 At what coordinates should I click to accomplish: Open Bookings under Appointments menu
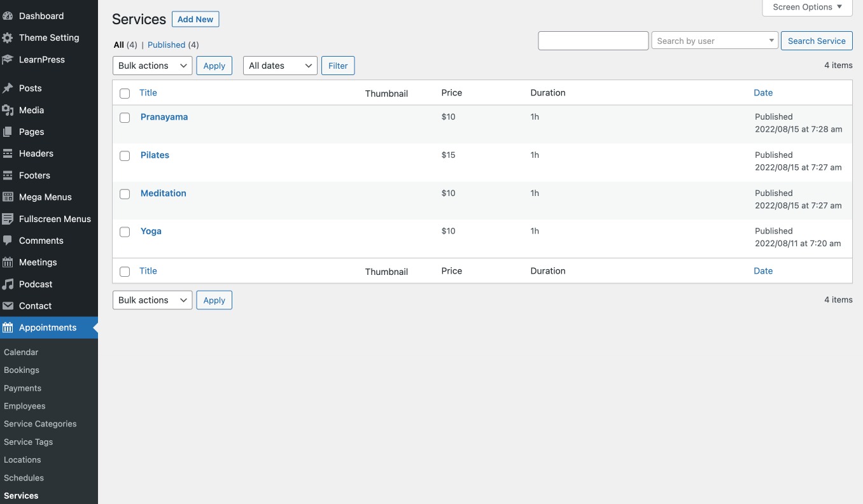[21, 370]
